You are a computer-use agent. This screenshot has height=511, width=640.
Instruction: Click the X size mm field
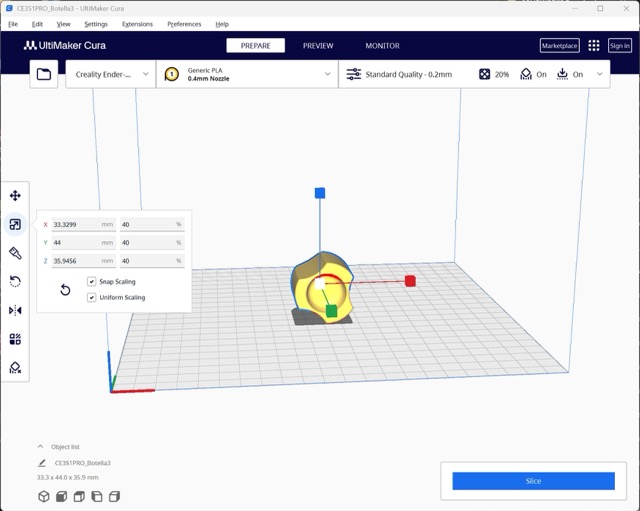[84, 224]
